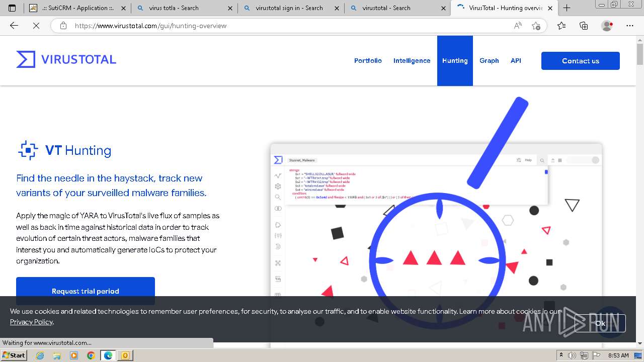The height and width of the screenshot is (362, 644).
Task: Click the page vertical scrollbar
Action: (x=640, y=191)
